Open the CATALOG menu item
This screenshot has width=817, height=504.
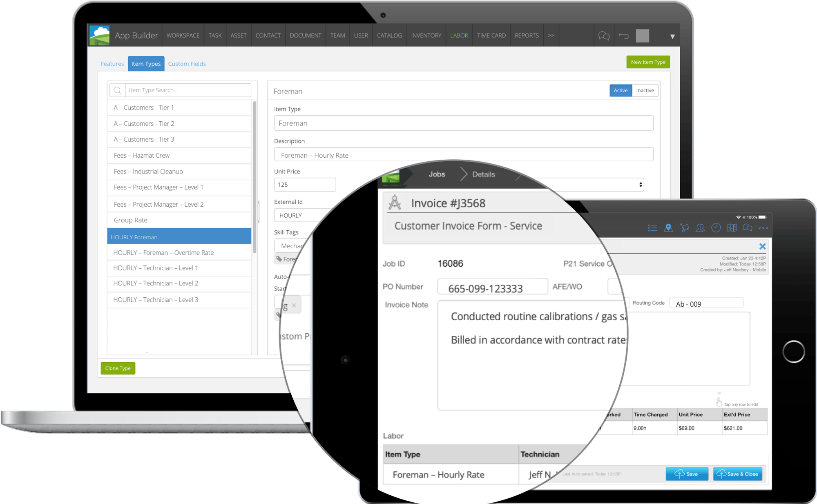click(389, 35)
